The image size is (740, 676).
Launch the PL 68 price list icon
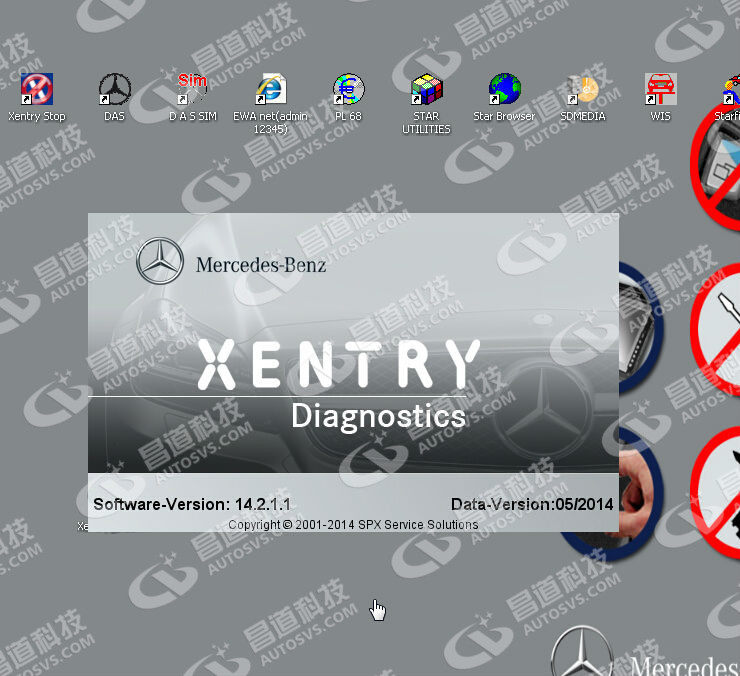348,89
